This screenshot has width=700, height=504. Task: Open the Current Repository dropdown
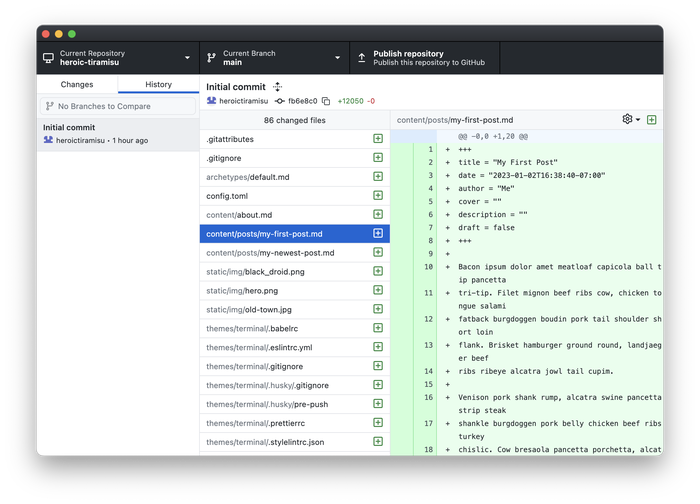(118, 58)
